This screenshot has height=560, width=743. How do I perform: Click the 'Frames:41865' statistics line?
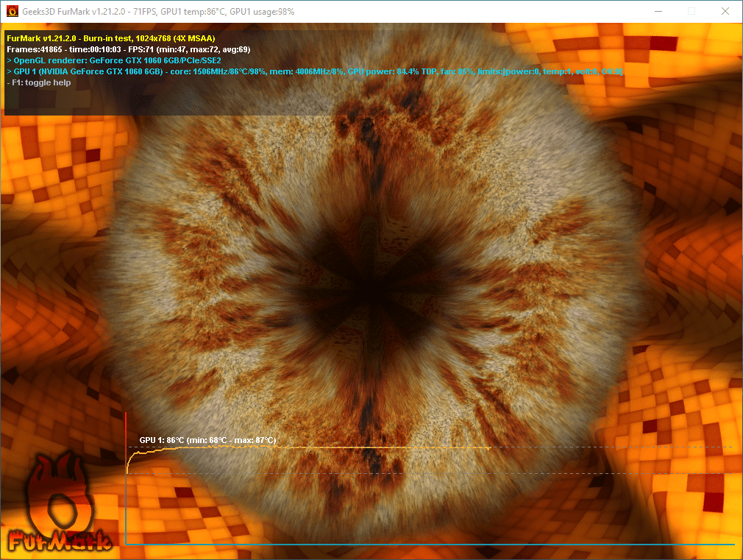click(129, 49)
